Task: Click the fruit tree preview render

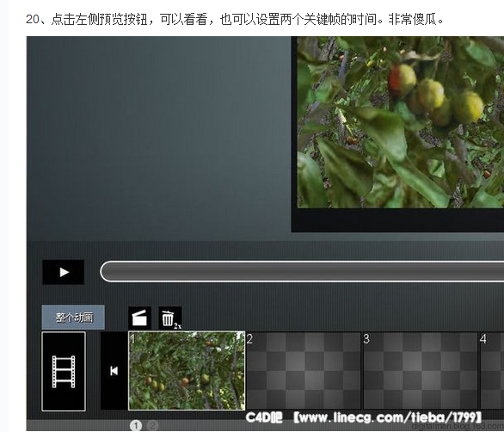Action: [x=401, y=122]
